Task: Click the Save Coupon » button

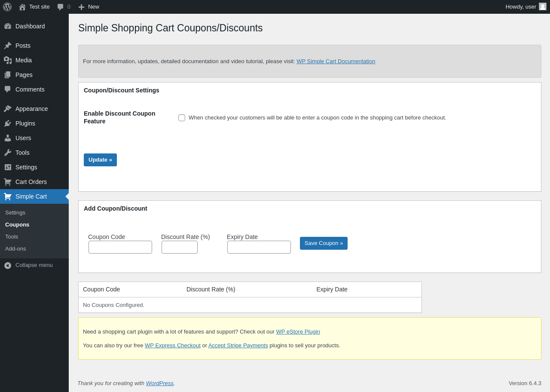Action: pyautogui.click(x=324, y=243)
